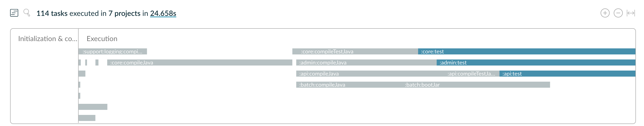Click the magnifier search icon
This screenshot has height=126, width=644.
[27, 13]
